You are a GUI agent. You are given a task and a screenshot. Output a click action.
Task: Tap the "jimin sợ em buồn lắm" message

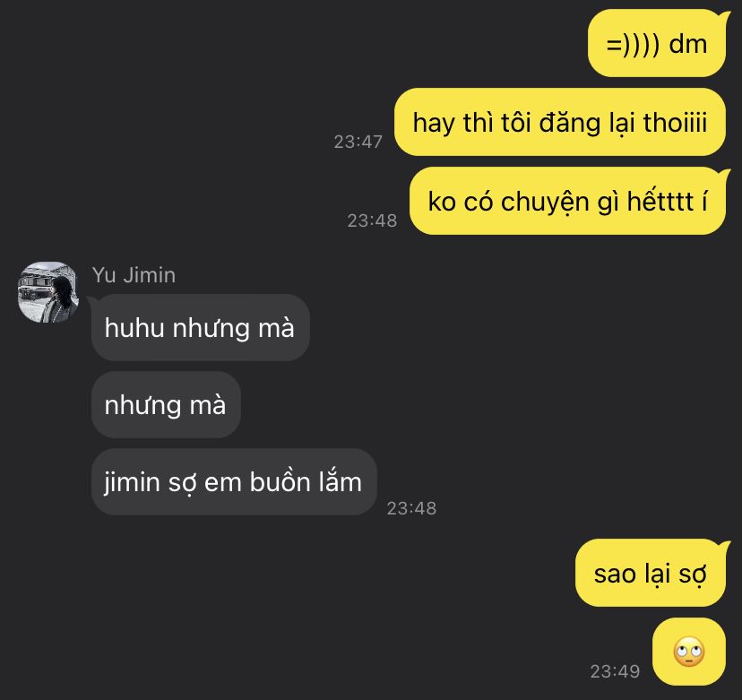point(234,482)
